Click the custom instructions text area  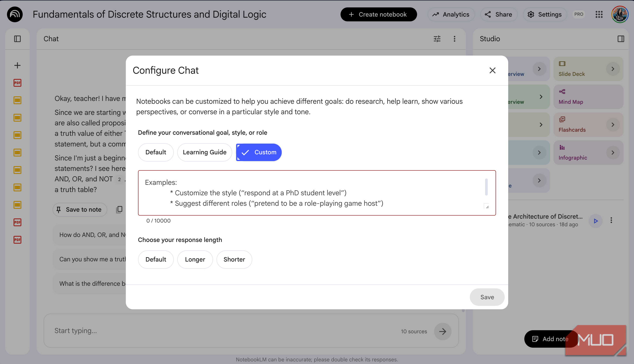317,193
